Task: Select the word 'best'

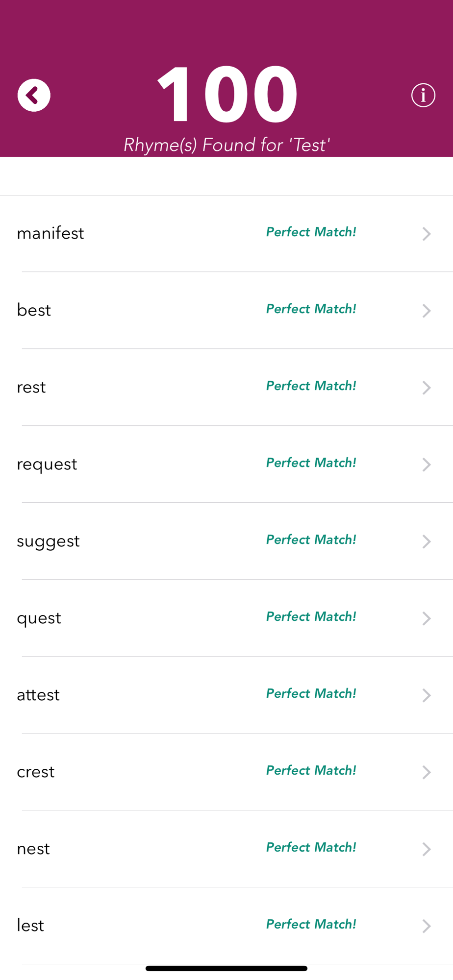Action: tap(34, 310)
